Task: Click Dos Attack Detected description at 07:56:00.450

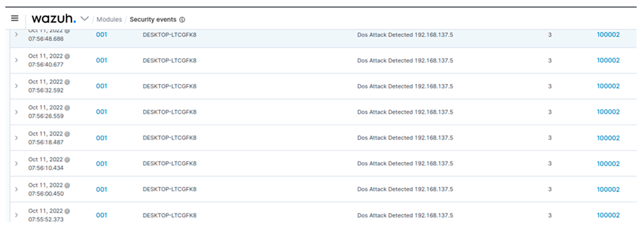Action: (405, 189)
